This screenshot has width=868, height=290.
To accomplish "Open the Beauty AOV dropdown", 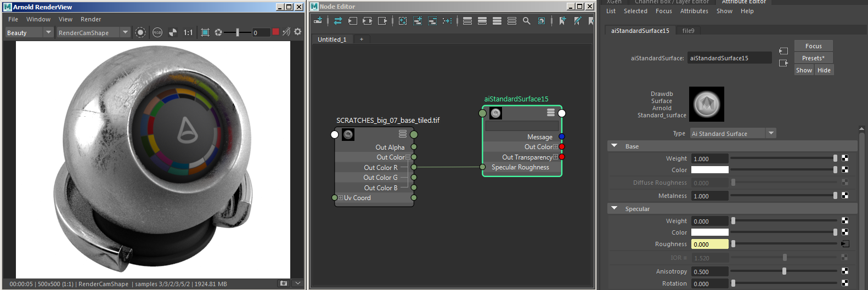I will [48, 32].
